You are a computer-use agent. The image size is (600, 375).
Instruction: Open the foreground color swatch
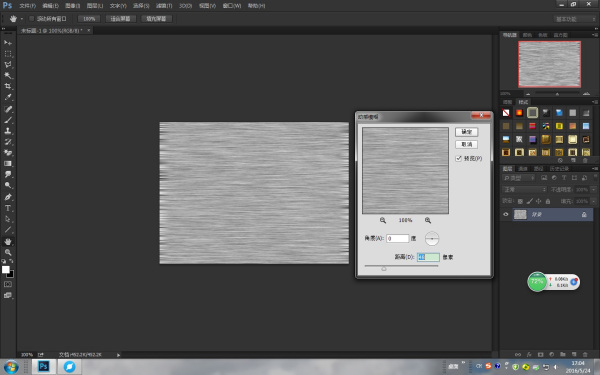pos(6,269)
